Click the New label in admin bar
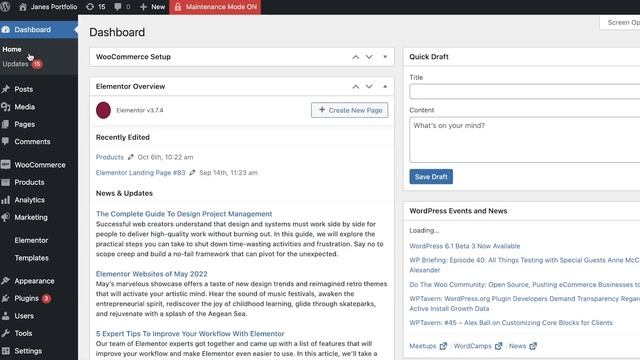 [x=158, y=7]
